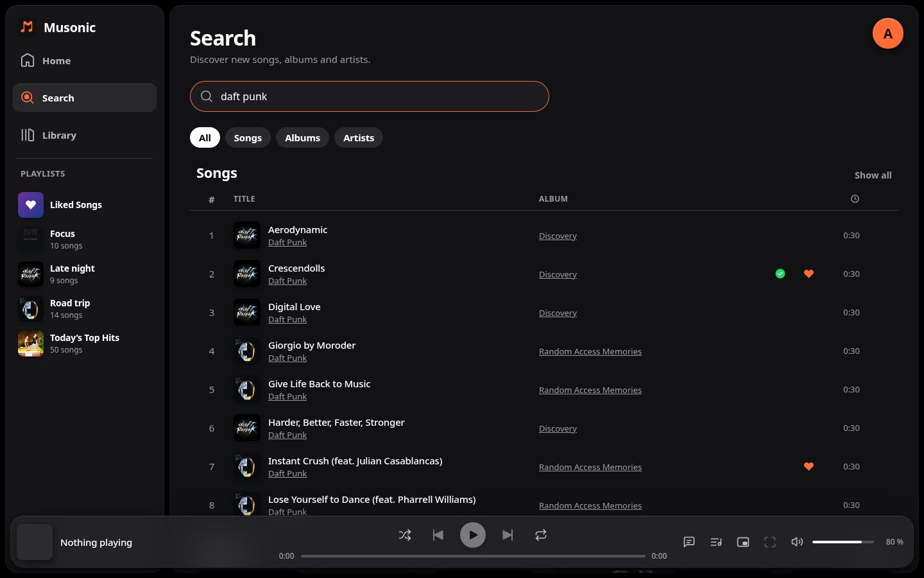Unlike Instant Crush heart
Viewport: 924px width, 578px height.
click(809, 466)
